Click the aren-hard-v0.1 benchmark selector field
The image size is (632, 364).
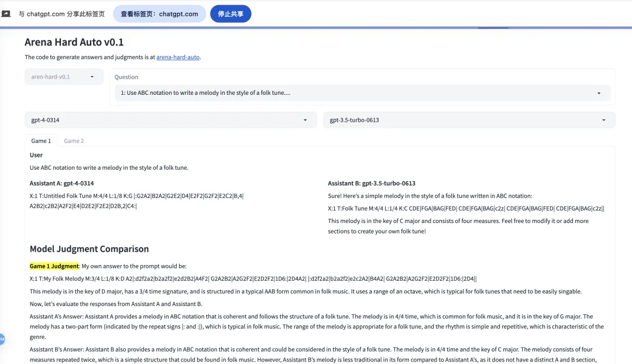point(64,77)
